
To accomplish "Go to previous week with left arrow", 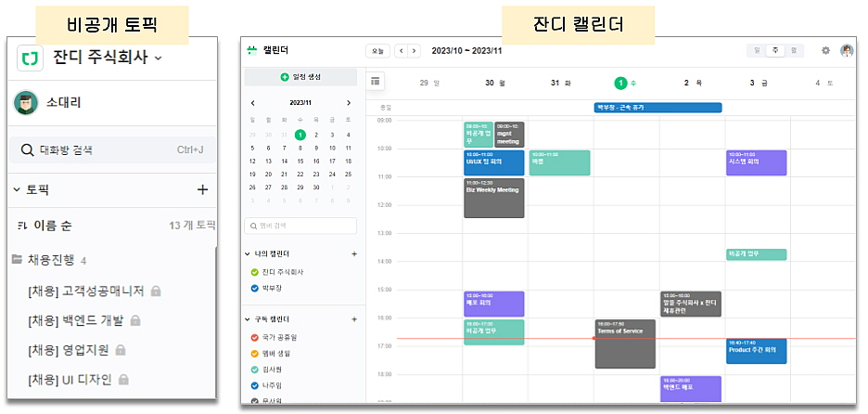I will 401,51.
